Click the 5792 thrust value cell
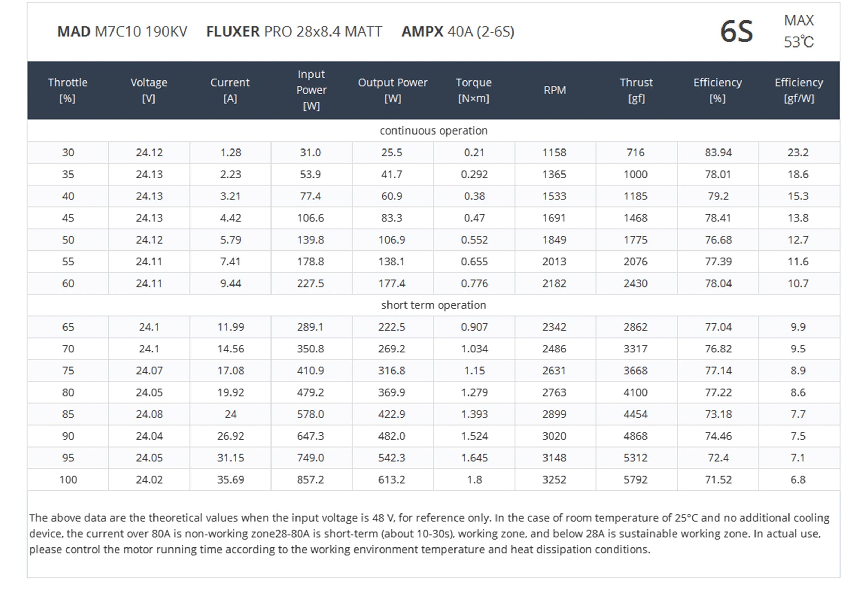Image resolution: width=868 pixels, height=612 pixels. click(x=635, y=480)
